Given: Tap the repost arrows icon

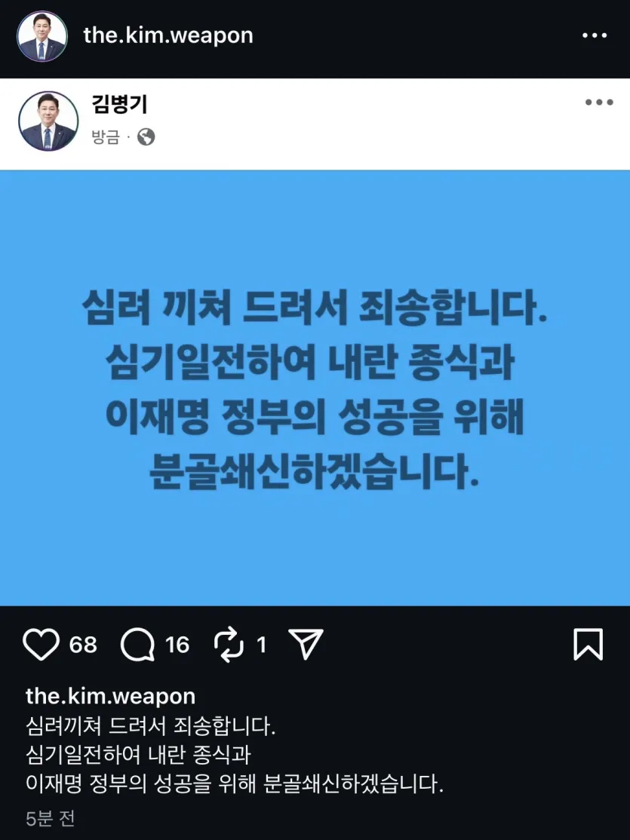Looking at the screenshot, I should point(229,645).
